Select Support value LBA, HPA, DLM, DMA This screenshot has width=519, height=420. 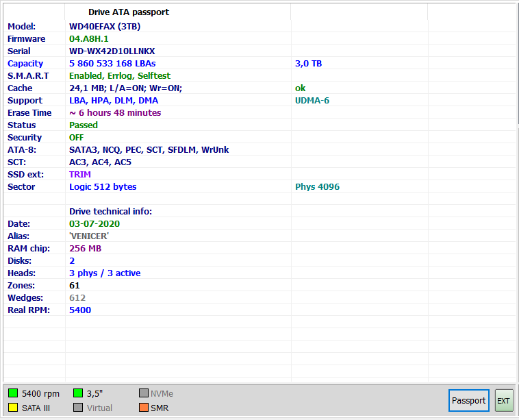coord(114,100)
